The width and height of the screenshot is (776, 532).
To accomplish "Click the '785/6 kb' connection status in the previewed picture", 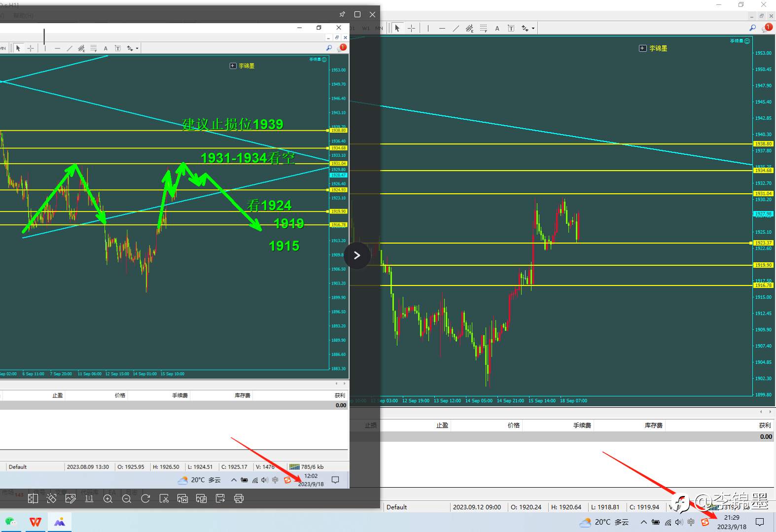I will 306,467.
